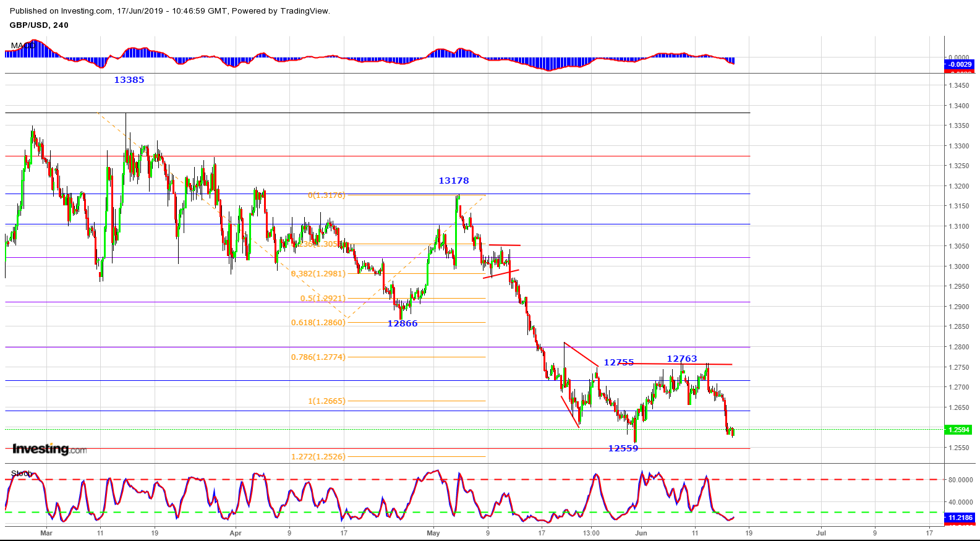Screen dimensions: 980x541
Task: Click the 0.618(1.2860) Fibonacci level label
Action: pyautogui.click(x=318, y=322)
